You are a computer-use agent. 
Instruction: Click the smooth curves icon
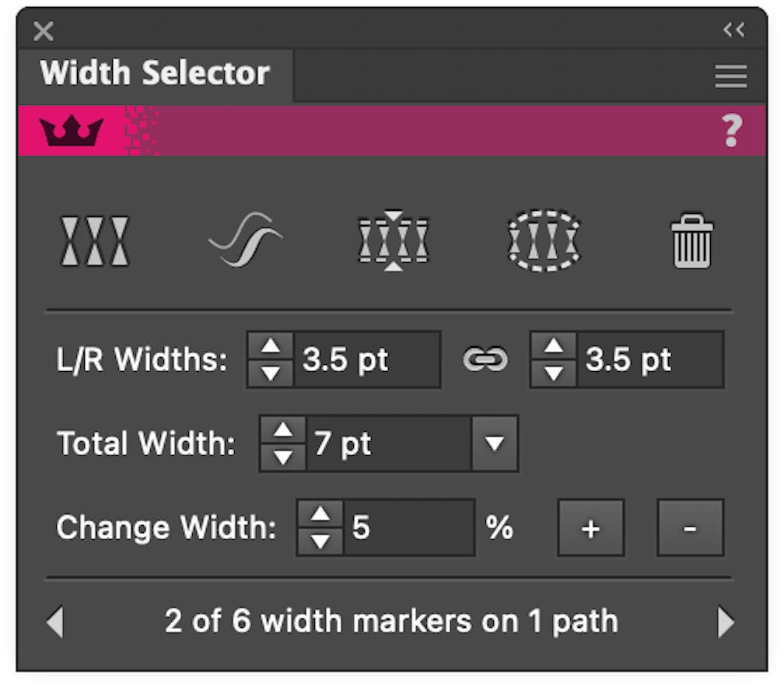click(x=245, y=239)
